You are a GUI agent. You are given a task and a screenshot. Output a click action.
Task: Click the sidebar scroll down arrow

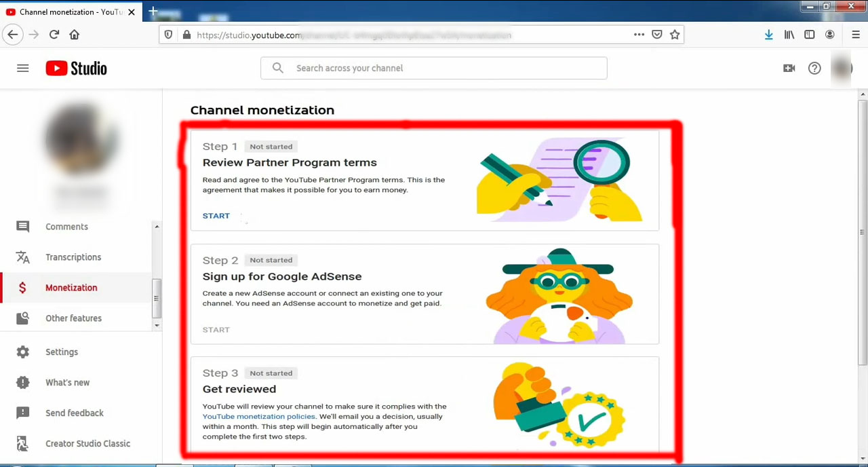click(x=157, y=326)
